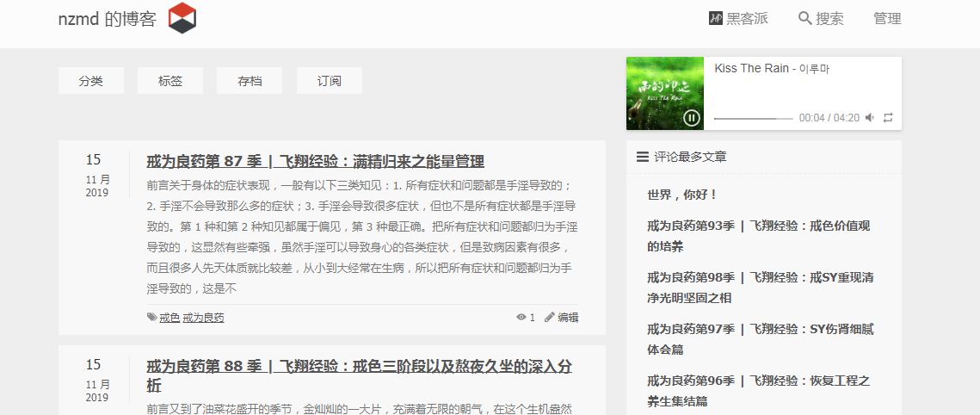Seek on the music progress bar

[753, 118]
